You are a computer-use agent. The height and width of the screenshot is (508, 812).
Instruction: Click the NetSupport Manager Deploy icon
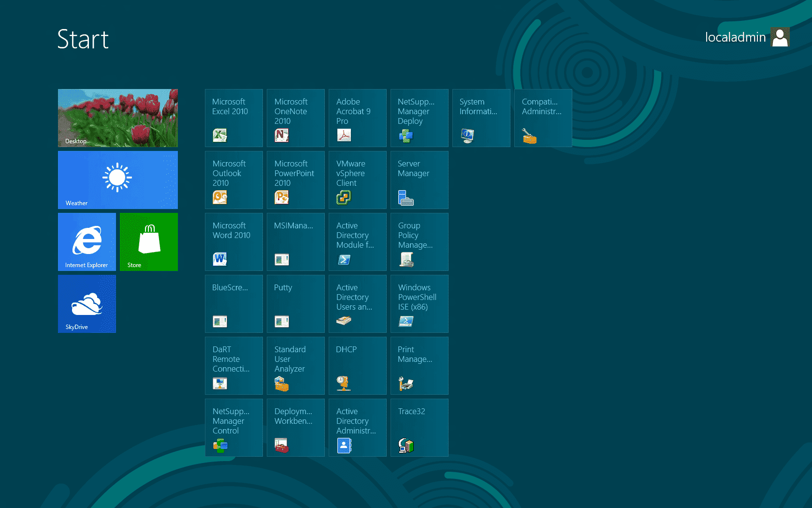pos(406,135)
